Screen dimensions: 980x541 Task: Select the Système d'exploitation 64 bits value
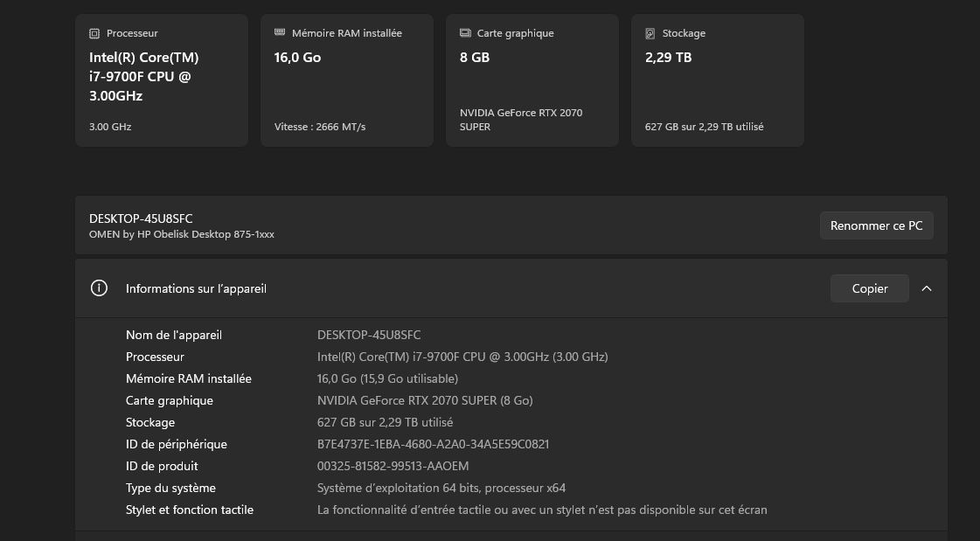pyautogui.click(x=441, y=488)
